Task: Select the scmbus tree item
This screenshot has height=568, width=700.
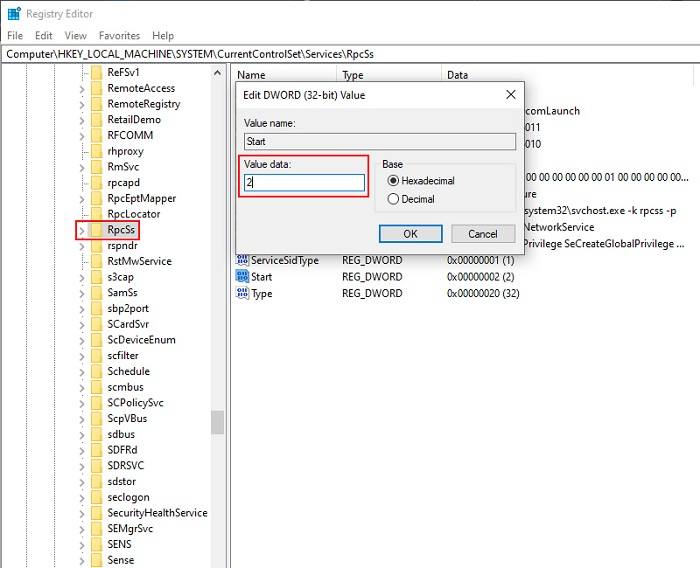Action: [x=125, y=387]
